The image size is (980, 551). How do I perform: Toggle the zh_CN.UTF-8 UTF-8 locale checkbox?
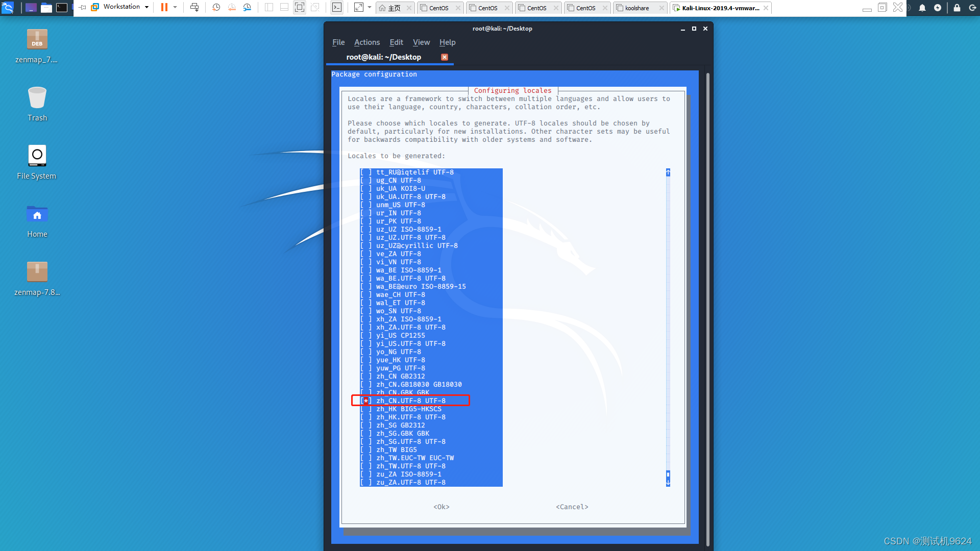tap(366, 401)
